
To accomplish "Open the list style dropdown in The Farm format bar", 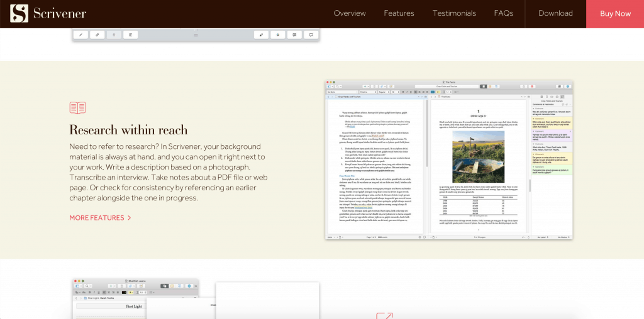I will tap(457, 92).
